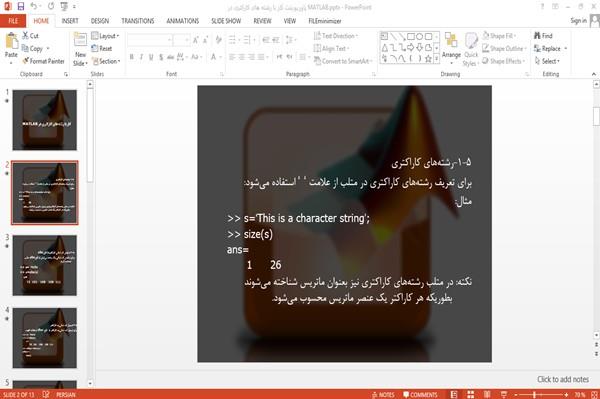Expand Text Direction dropdown
This screenshot has height=399, width=600.
point(336,36)
